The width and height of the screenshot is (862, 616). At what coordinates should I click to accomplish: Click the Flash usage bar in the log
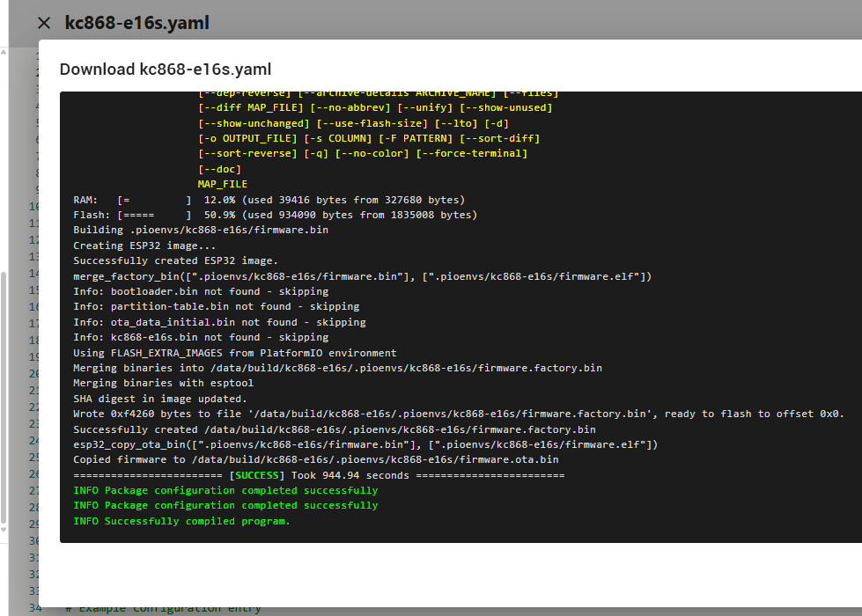154,215
